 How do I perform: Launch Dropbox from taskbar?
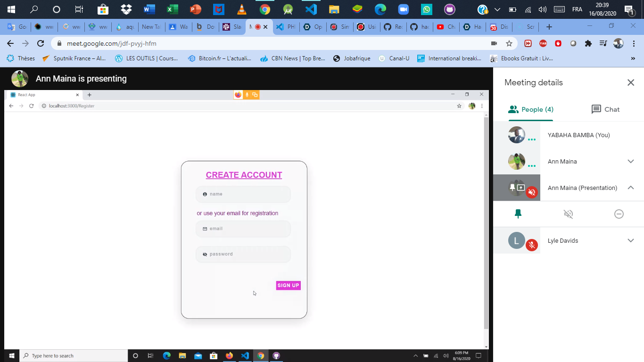click(126, 9)
